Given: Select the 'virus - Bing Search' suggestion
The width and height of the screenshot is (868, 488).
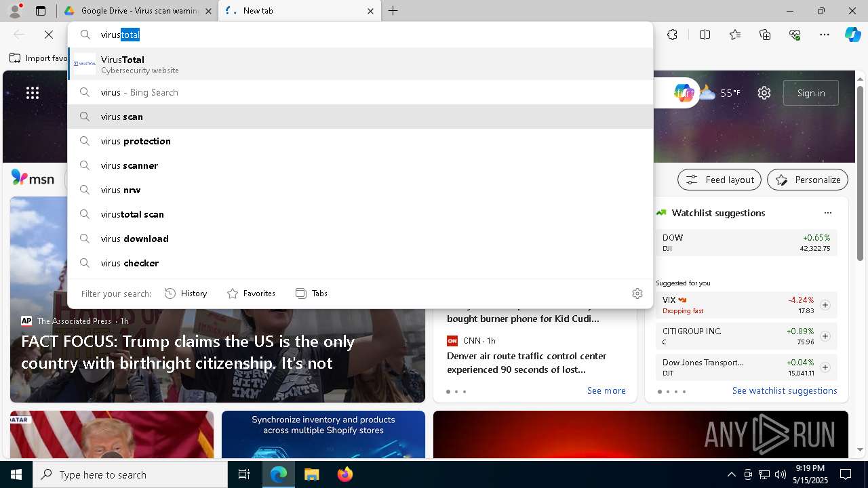Looking at the screenshot, I should [x=360, y=92].
